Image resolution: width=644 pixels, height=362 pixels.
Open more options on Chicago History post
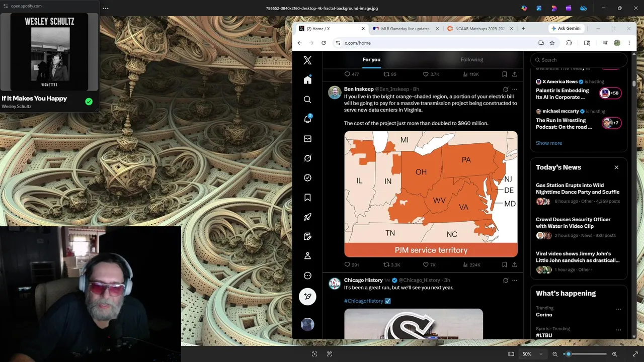pos(514,281)
